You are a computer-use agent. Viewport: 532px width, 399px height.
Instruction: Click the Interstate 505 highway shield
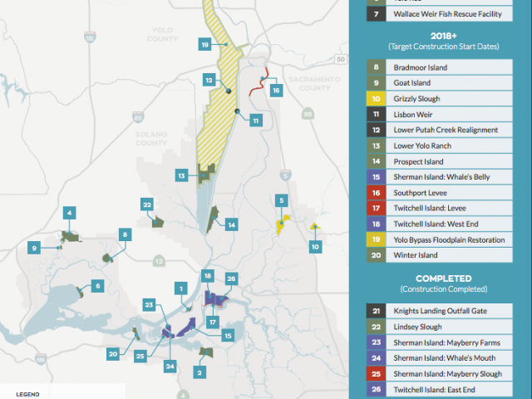click(x=90, y=37)
